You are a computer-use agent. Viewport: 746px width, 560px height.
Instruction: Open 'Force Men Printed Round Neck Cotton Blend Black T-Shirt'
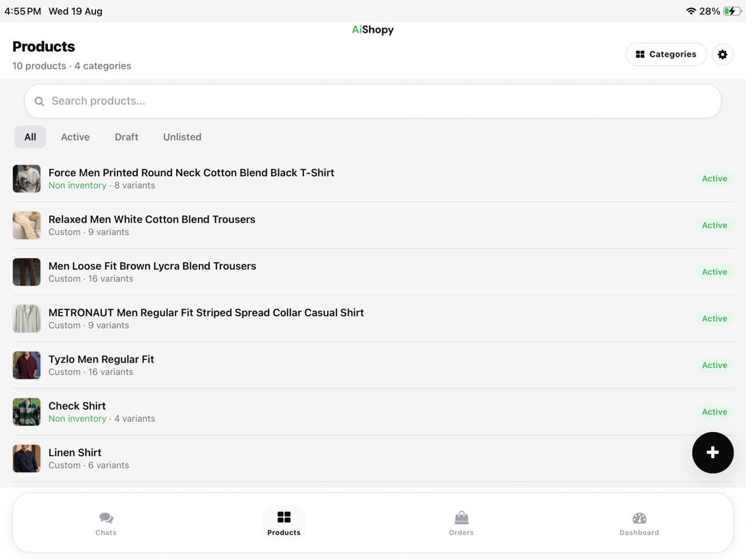click(191, 172)
